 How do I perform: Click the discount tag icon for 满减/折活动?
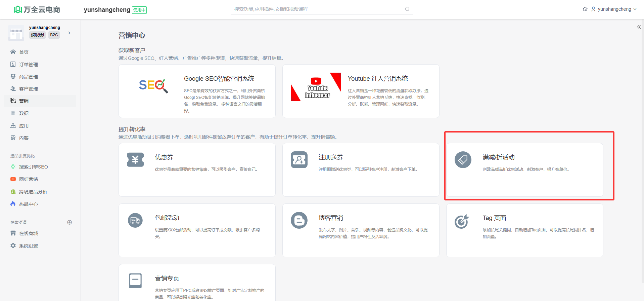tap(463, 160)
